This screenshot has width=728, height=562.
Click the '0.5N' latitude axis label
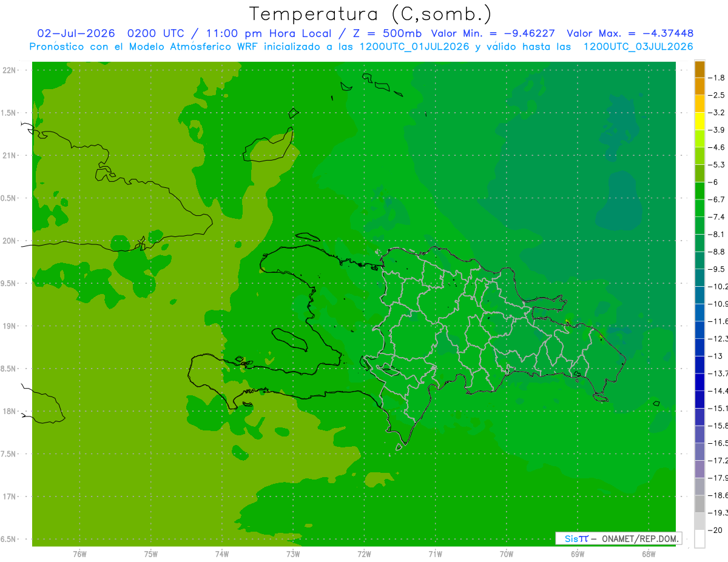click(7, 198)
